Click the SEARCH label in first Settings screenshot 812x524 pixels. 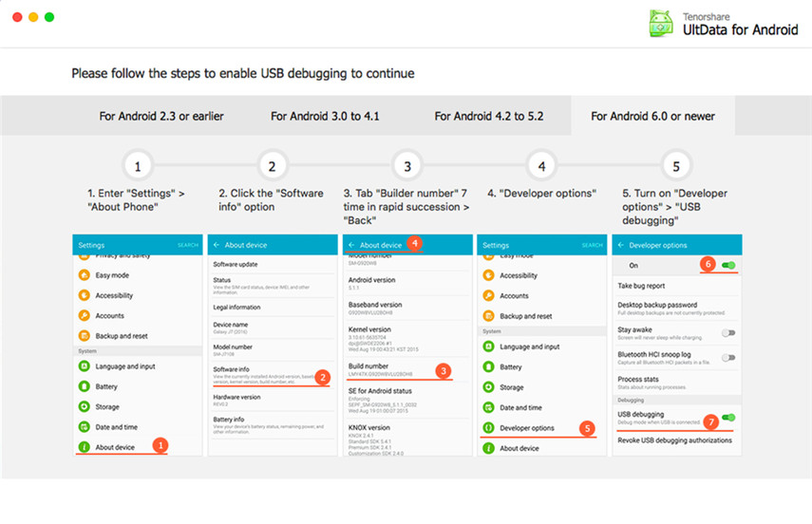tap(188, 245)
